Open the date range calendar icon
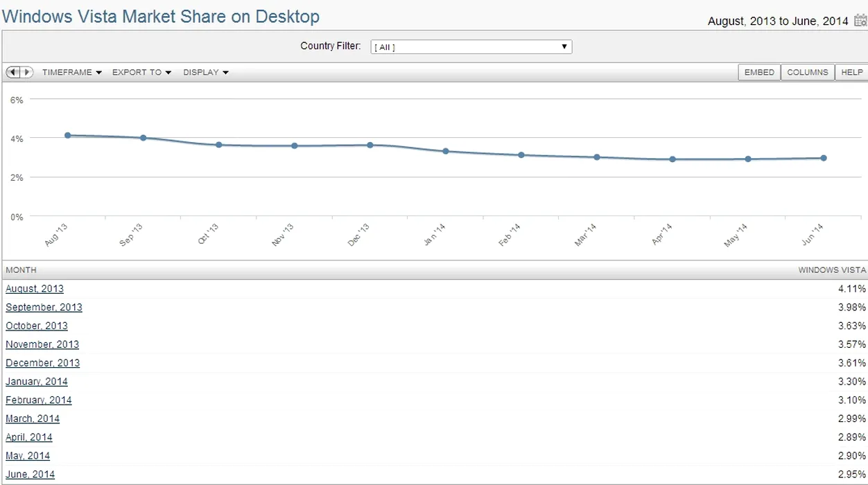This screenshot has height=485, width=868. (x=860, y=21)
